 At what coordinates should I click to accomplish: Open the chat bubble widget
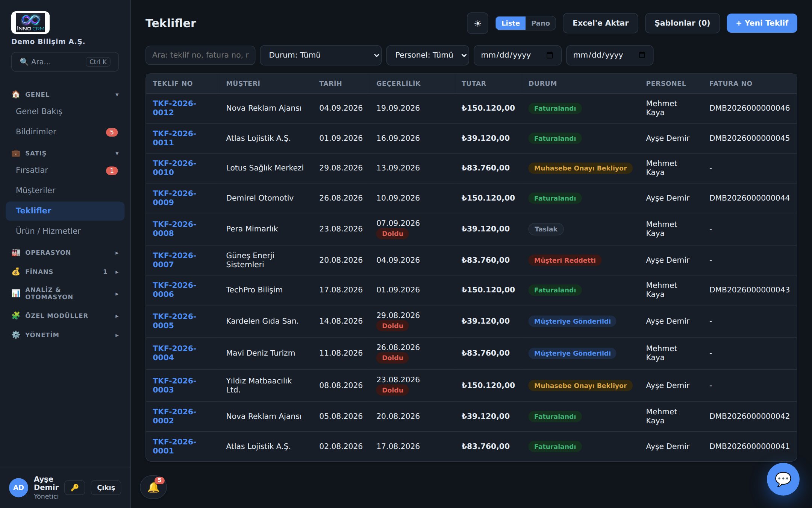(x=783, y=479)
